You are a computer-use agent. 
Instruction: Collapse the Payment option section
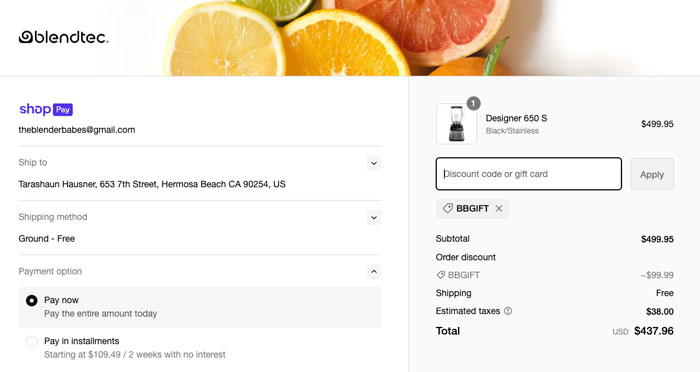pos(374,272)
